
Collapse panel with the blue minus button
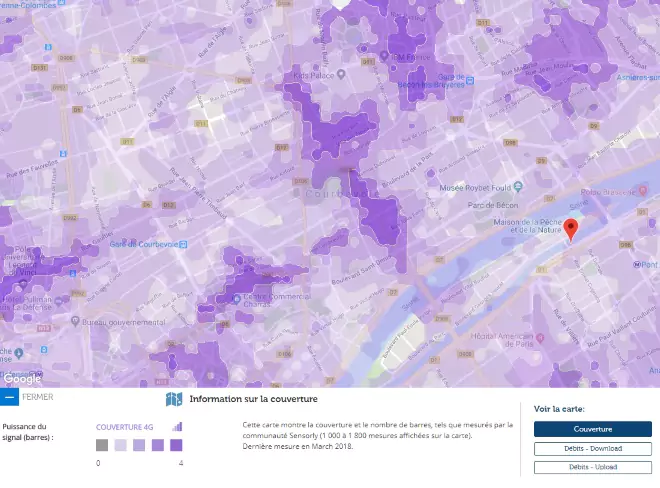pos(9,397)
